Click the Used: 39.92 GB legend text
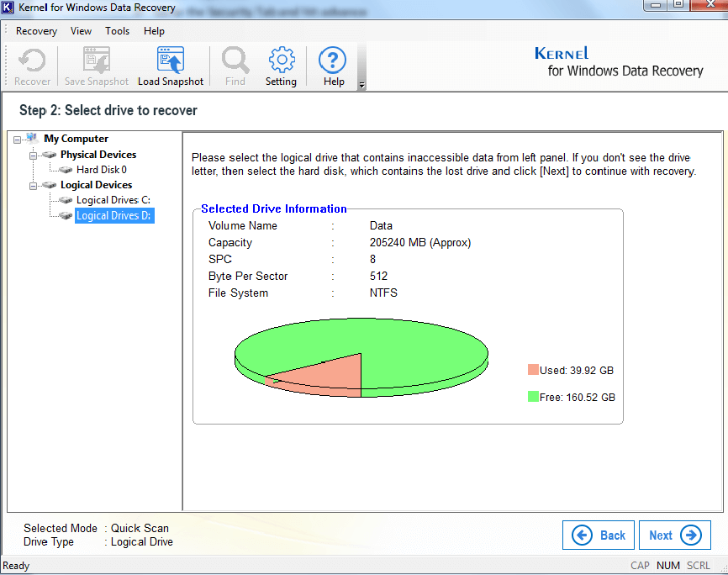The width and height of the screenshot is (728, 575). click(x=577, y=370)
